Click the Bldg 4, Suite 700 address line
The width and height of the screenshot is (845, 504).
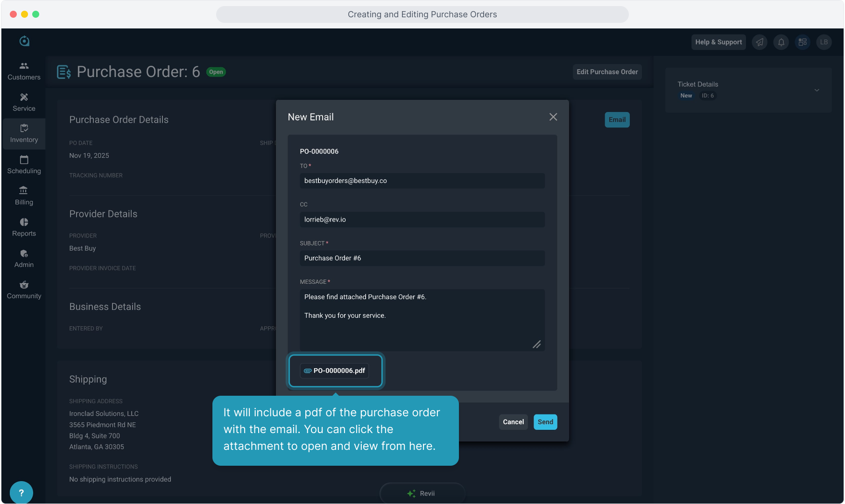coord(95,436)
